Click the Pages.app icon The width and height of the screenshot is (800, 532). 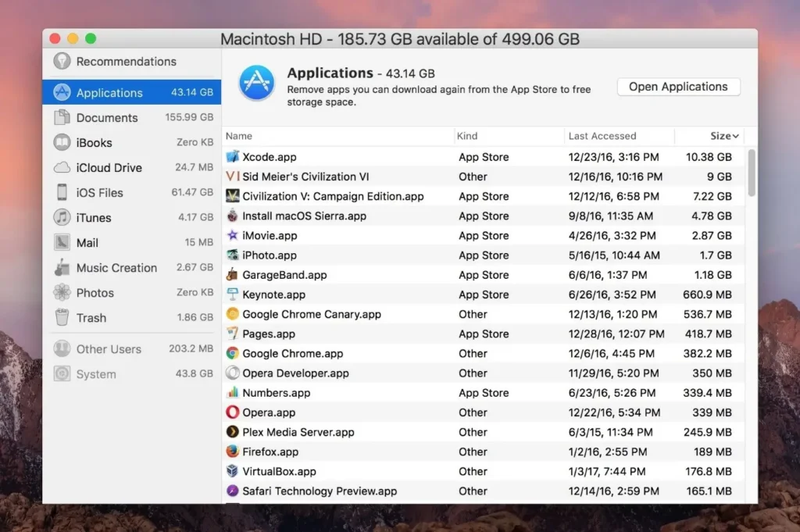point(232,334)
